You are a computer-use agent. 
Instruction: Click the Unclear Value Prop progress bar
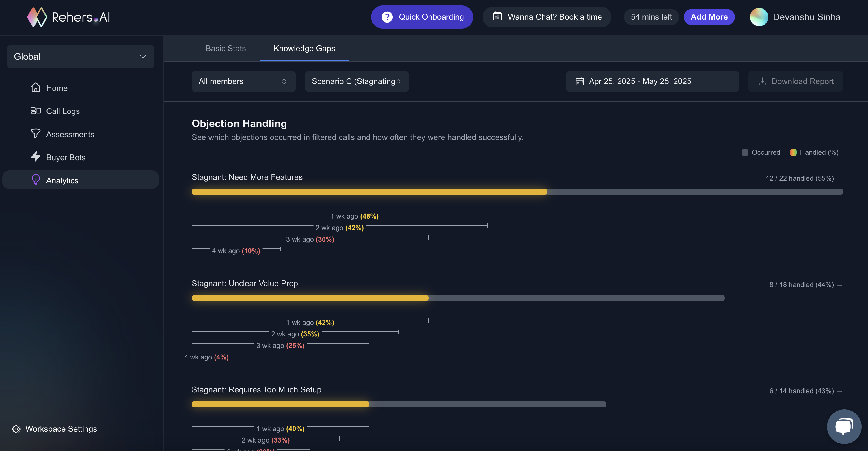[x=458, y=298]
